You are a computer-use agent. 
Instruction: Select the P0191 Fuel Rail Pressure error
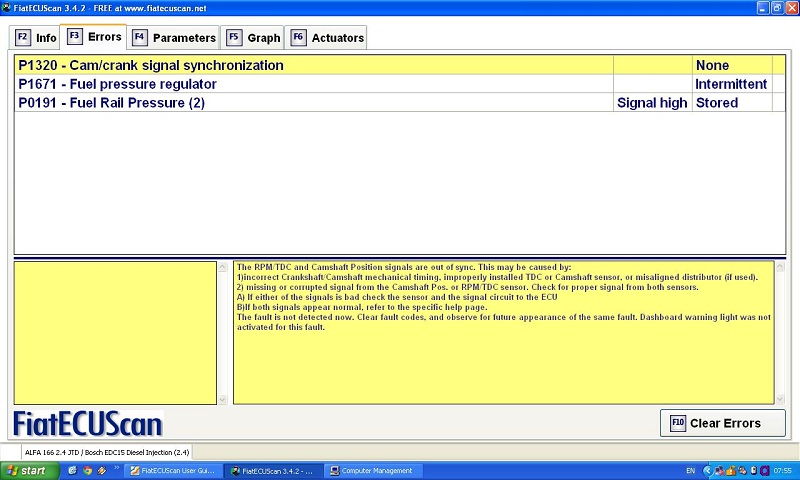pyautogui.click(x=111, y=103)
